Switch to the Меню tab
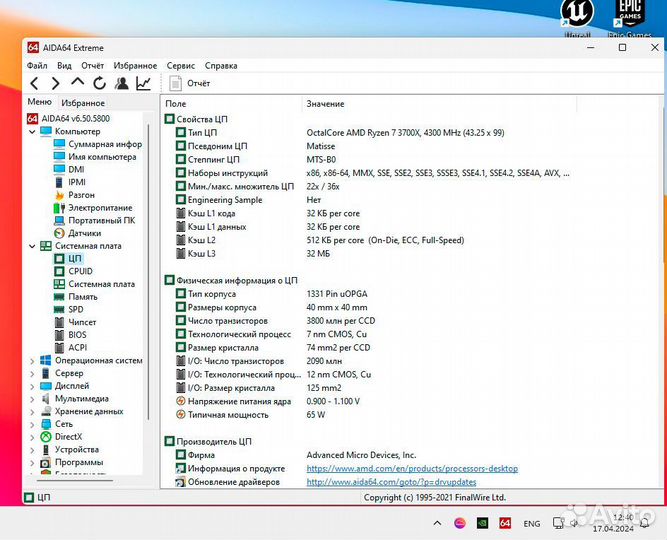This screenshot has width=667, height=540. [x=39, y=102]
